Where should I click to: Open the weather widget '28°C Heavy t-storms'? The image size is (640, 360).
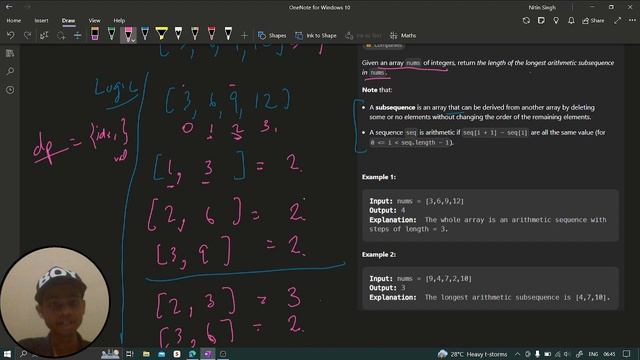(x=472, y=354)
